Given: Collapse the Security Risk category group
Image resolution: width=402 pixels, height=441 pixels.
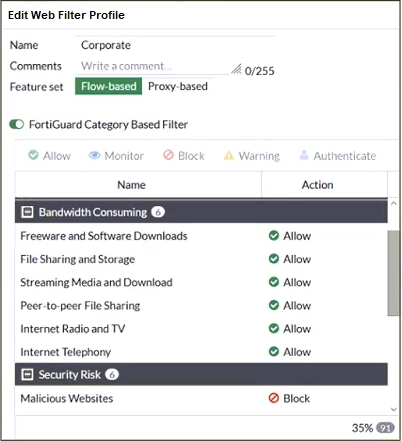Looking at the screenshot, I should (x=27, y=374).
